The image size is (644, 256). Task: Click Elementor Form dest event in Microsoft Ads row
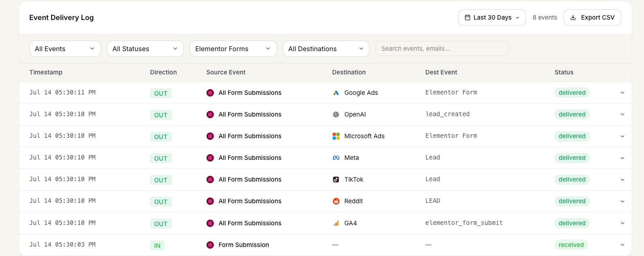pos(451,136)
